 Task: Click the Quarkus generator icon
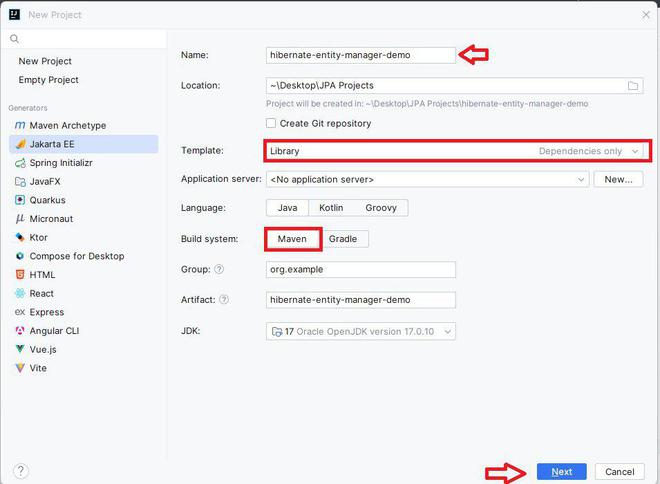[20, 200]
